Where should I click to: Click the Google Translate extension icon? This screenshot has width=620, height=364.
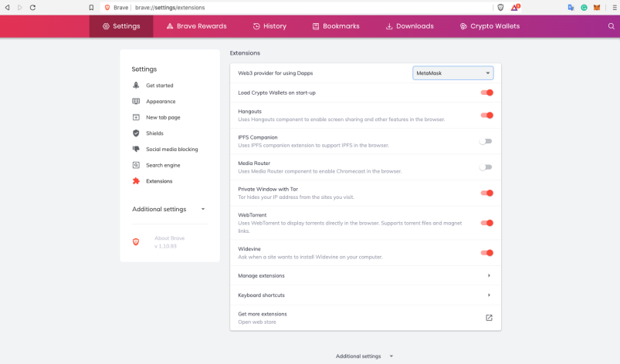click(571, 8)
